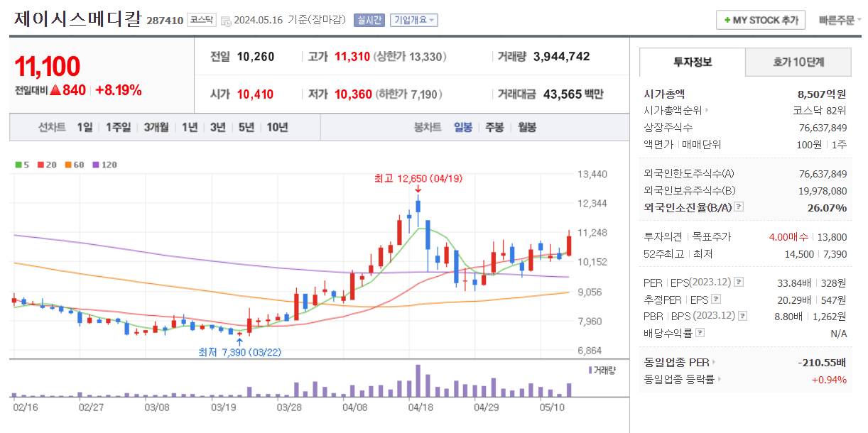
Task: Click the small chart icon beside 2024.05.16
Action: [x=227, y=20]
